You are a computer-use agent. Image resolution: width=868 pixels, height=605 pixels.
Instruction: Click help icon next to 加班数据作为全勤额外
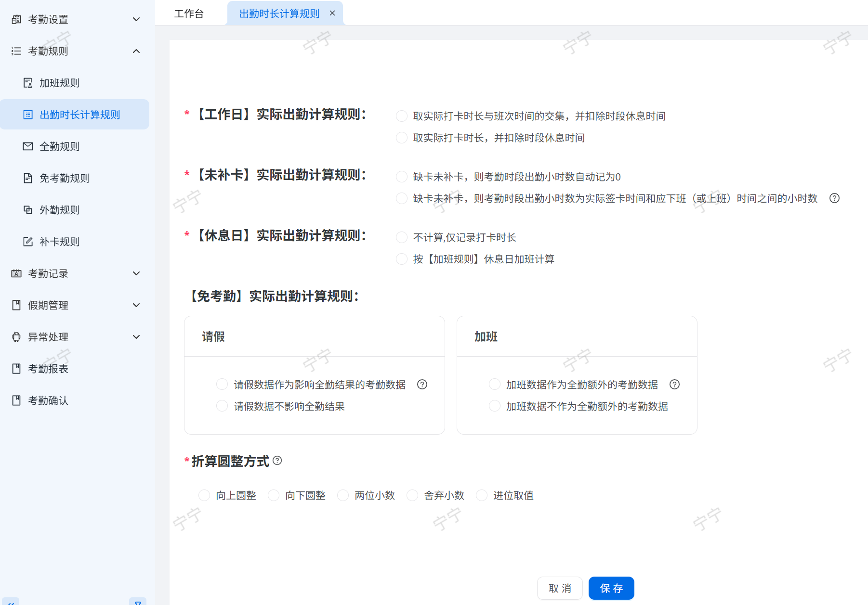tap(675, 385)
